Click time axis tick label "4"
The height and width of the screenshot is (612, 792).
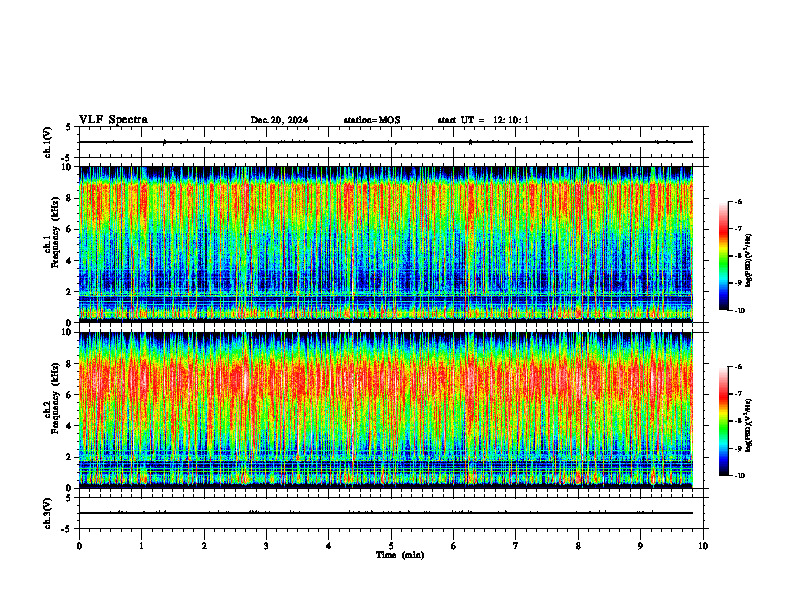pyautogui.click(x=329, y=546)
